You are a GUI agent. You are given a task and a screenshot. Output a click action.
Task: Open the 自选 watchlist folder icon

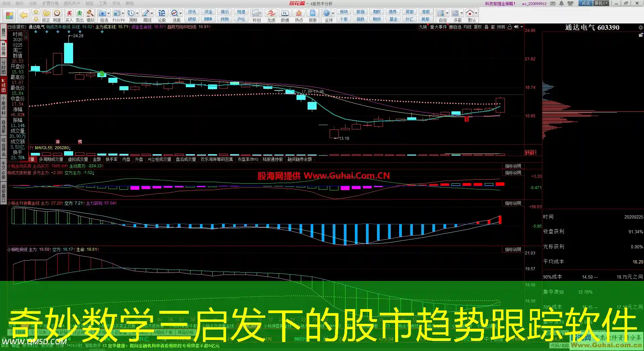click(102, 13)
